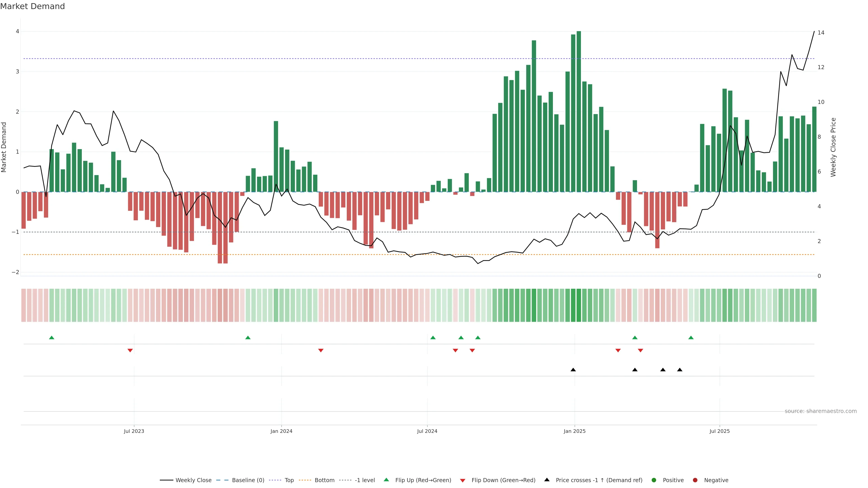
Task: Click the black triangle marker at Jan 2025
Action: pyautogui.click(x=573, y=370)
